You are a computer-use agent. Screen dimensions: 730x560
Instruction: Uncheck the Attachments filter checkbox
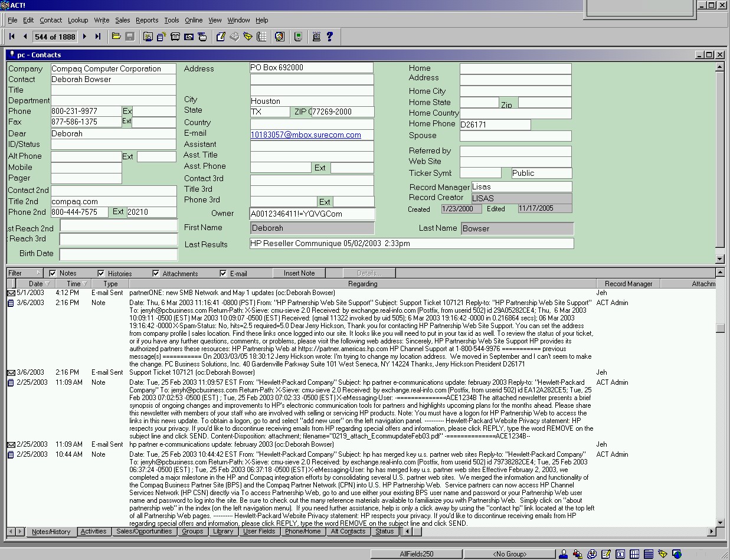(156, 273)
